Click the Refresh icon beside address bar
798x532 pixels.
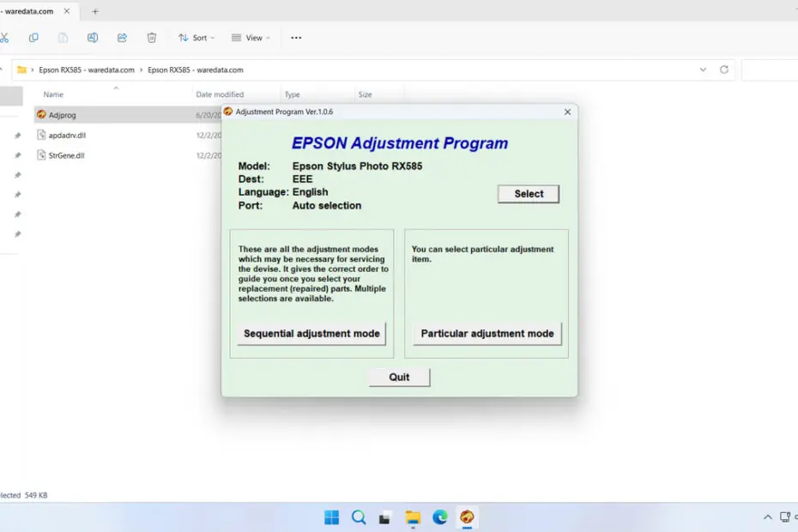pyautogui.click(x=724, y=70)
